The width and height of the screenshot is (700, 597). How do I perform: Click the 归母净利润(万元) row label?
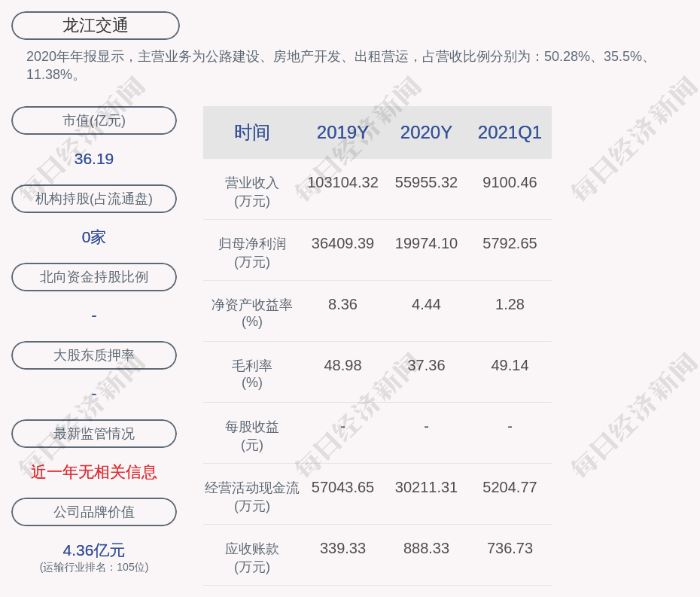coord(252,253)
